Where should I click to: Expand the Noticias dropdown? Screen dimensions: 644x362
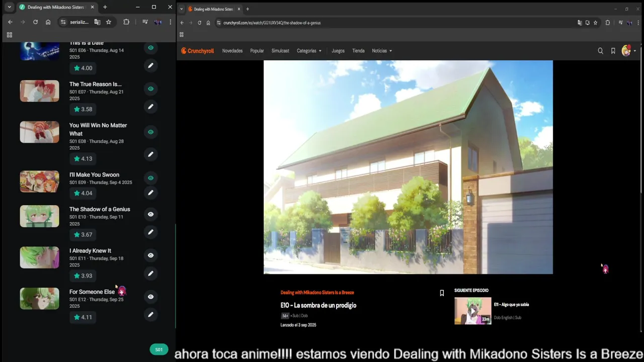click(382, 51)
